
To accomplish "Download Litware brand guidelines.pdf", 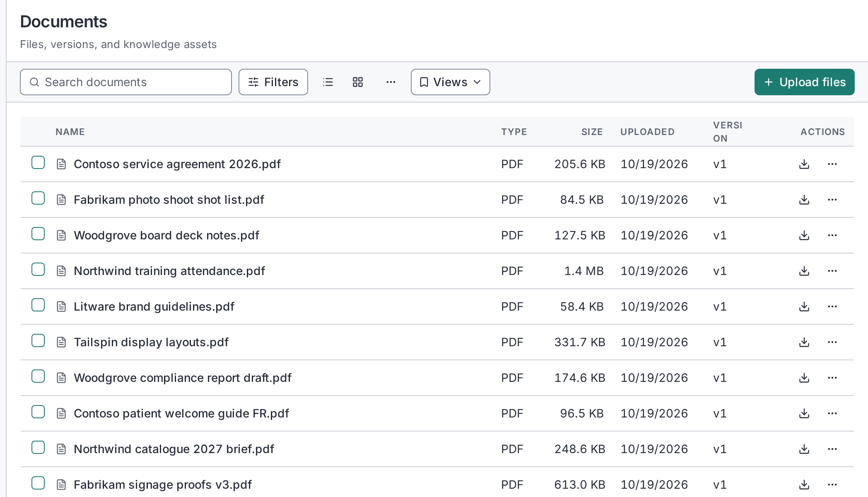I will (804, 306).
